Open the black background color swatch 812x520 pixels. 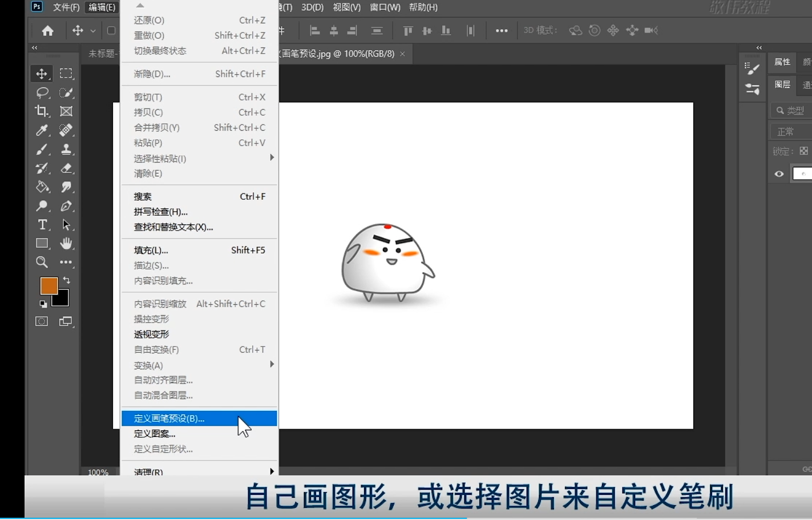point(62,300)
